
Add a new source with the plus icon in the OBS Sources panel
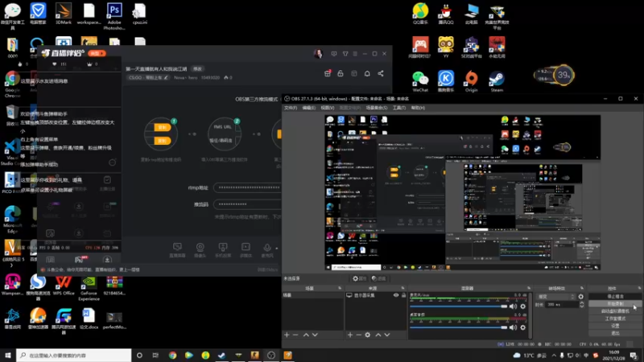pyautogui.click(x=350, y=335)
